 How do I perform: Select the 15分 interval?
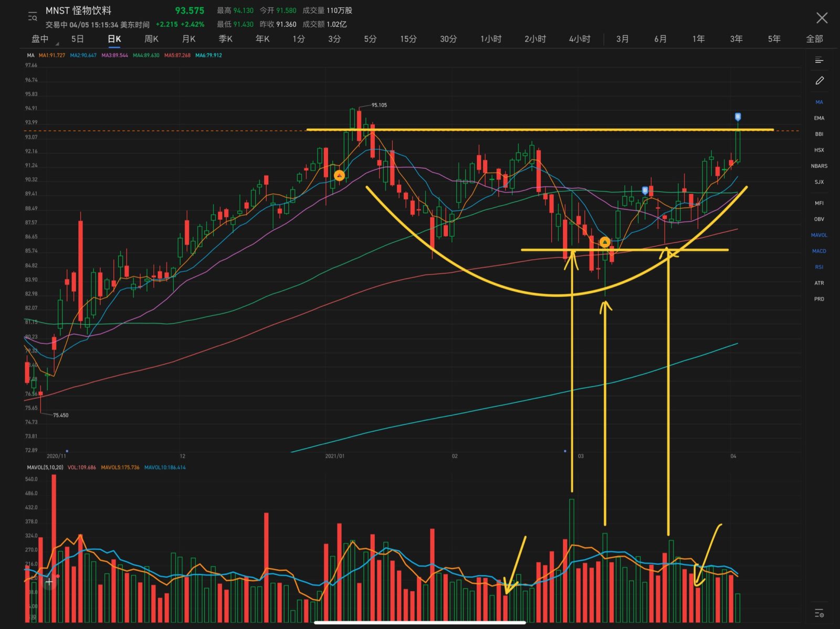pos(408,39)
